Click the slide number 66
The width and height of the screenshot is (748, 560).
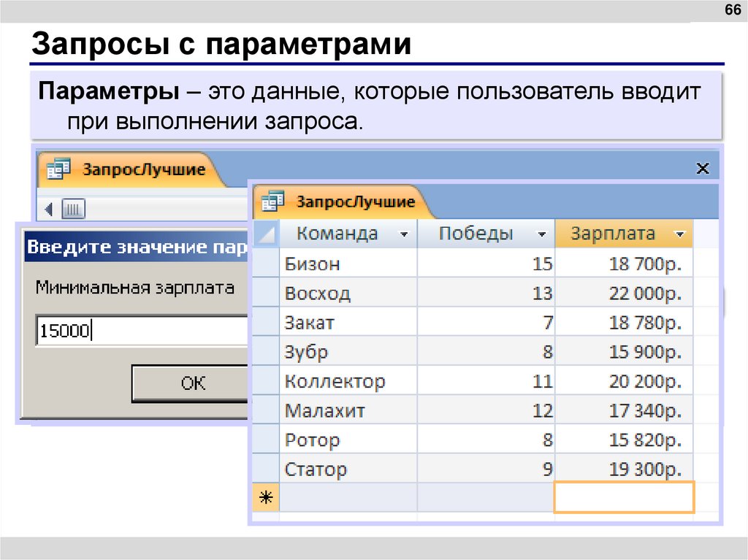(733, 9)
